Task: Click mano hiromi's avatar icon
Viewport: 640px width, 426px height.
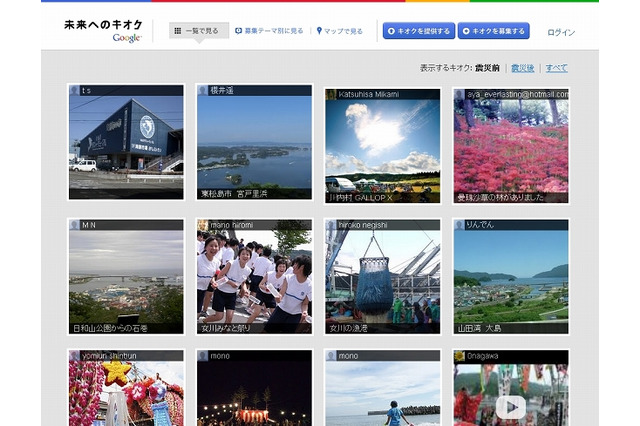Action: 202,225
